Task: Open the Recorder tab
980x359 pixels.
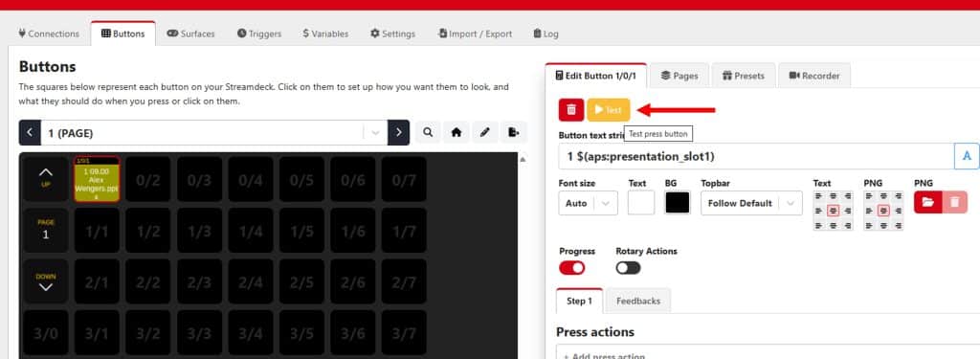Action: 814,76
